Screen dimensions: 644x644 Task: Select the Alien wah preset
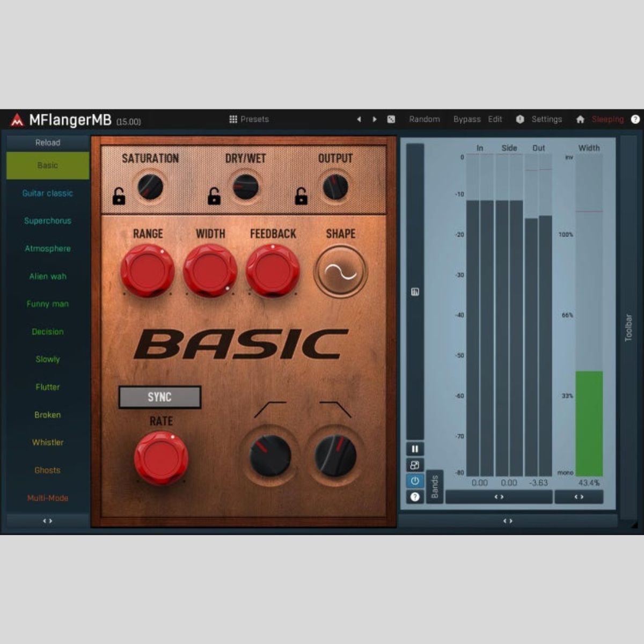[x=48, y=276]
